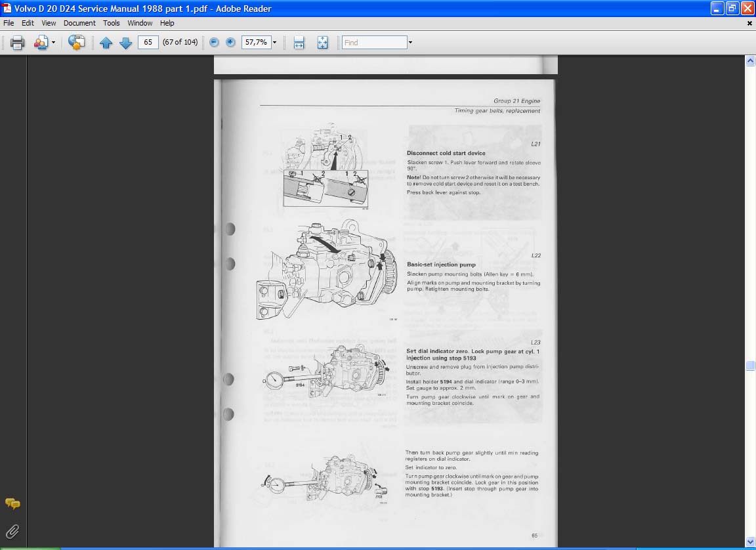Click the heading 'Basic-set injection pump'
The height and width of the screenshot is (550, 756).
pos(441,264)
